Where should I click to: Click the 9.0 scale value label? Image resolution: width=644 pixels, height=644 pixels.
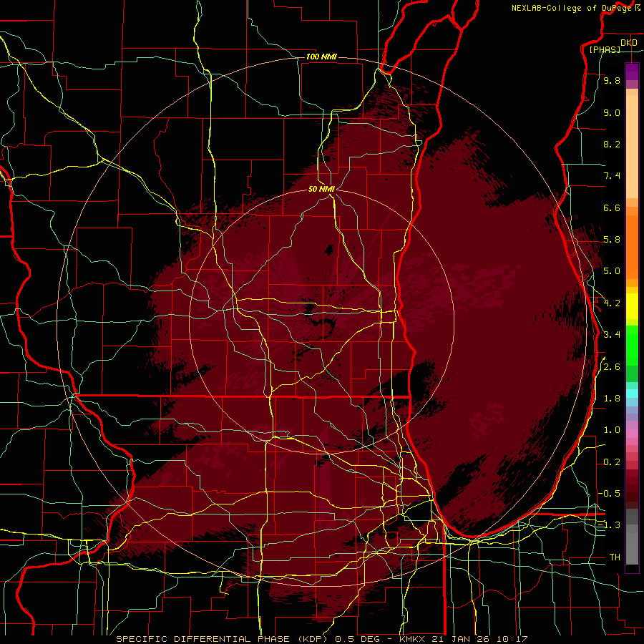(612, 112)
